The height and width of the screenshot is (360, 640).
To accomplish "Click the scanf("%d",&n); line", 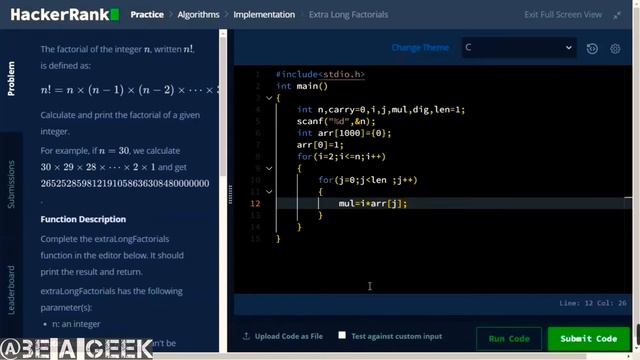I will 336,121.
